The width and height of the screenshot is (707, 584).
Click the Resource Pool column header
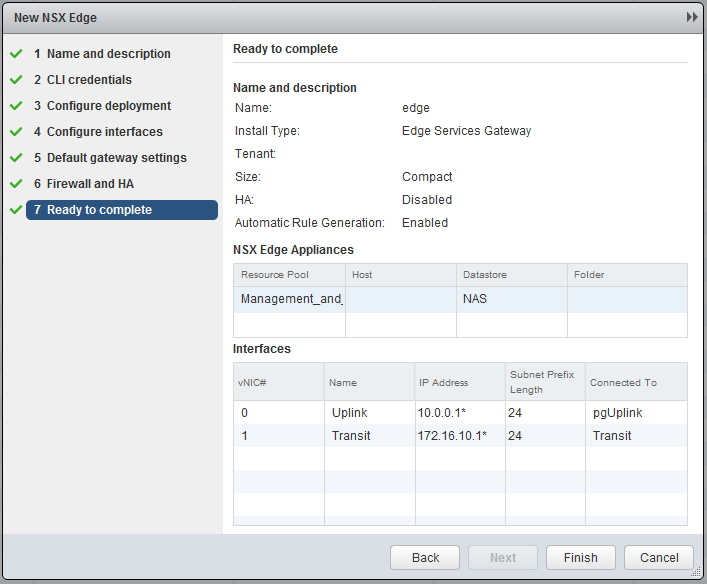(x=289, y=275)
